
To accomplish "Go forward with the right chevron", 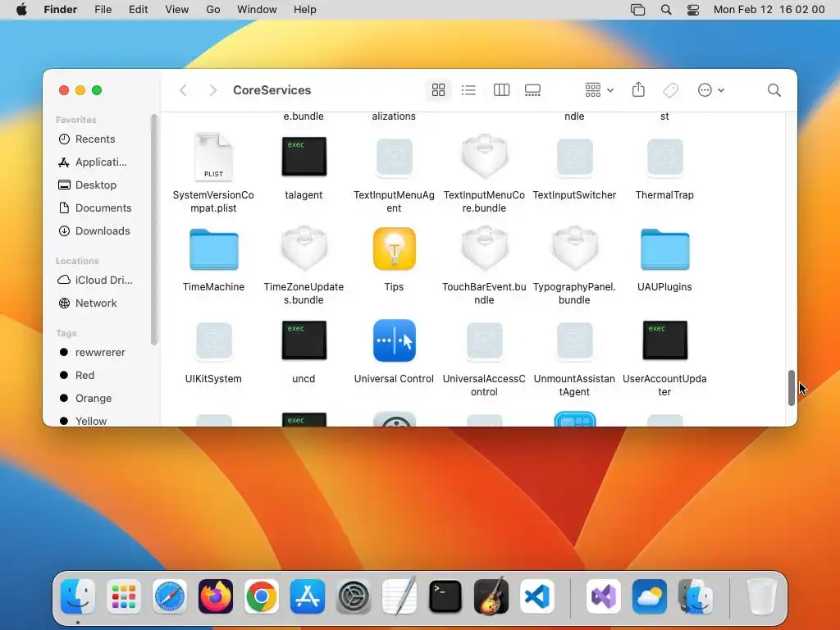I will click(212, 90).
